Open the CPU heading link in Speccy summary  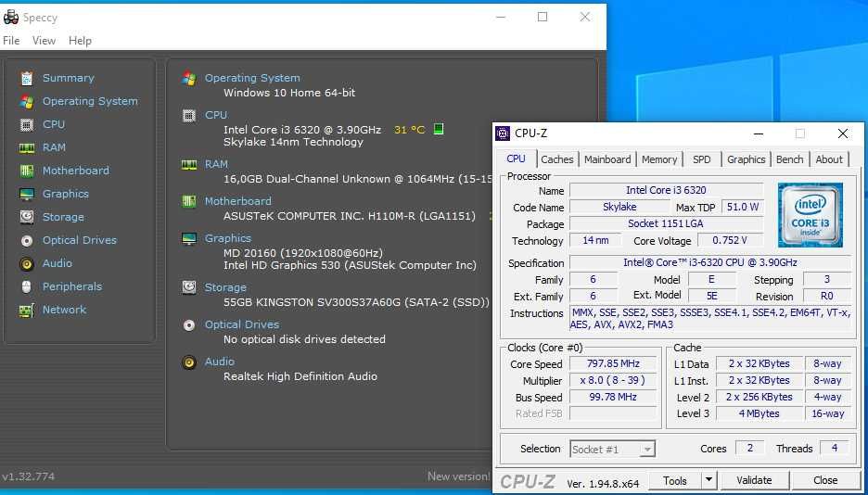click(x=216, y=115)
